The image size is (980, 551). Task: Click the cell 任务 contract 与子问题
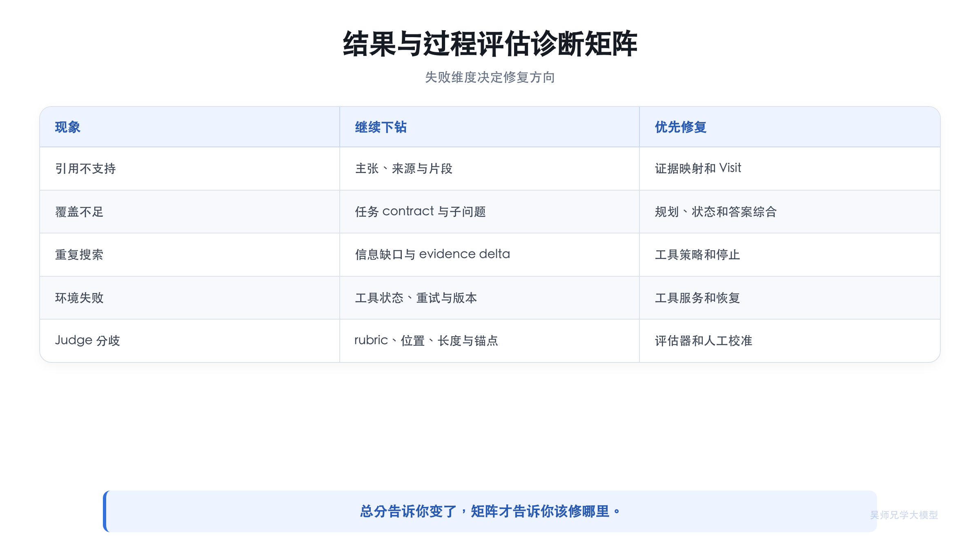click(x=490, y=212)
